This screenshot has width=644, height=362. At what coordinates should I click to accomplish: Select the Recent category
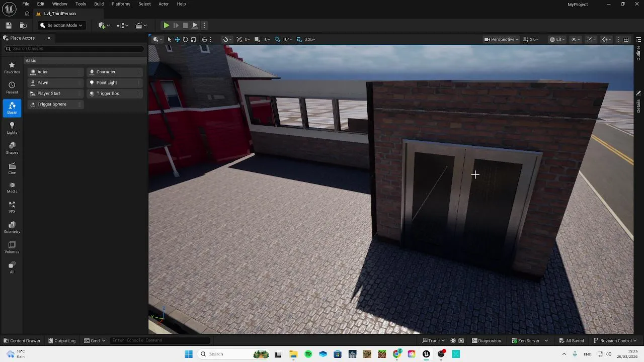(x=12, y=88)
